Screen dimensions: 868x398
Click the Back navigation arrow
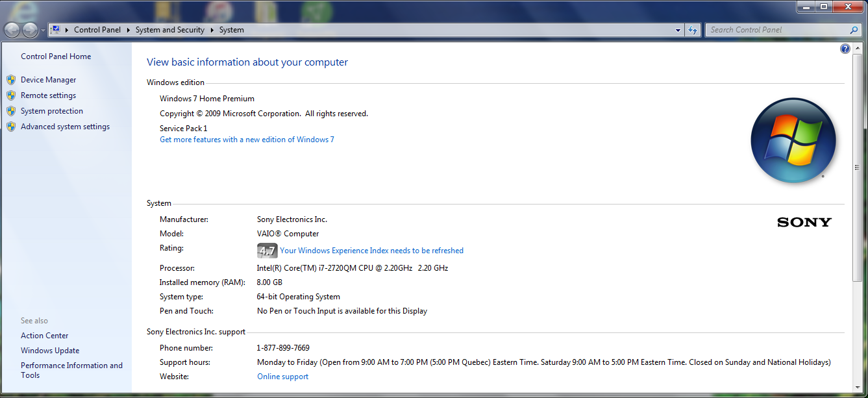coord(12,30)
